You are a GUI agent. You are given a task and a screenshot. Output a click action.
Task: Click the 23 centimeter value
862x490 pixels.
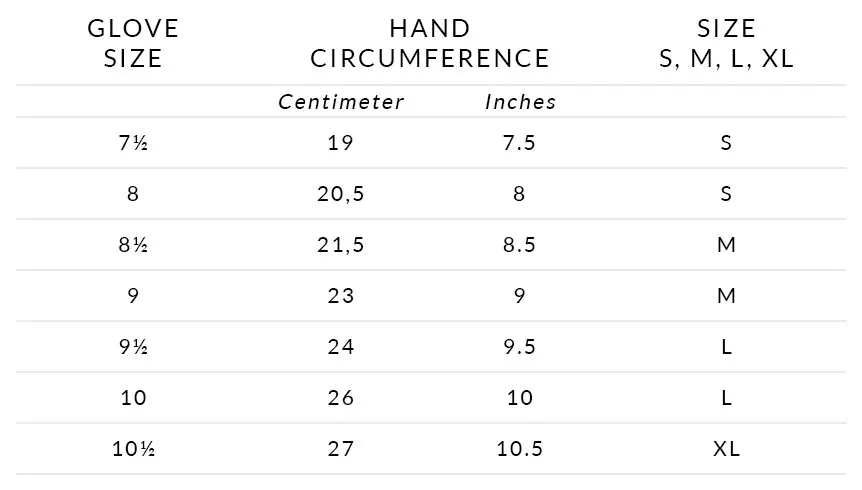coord(341,296)
